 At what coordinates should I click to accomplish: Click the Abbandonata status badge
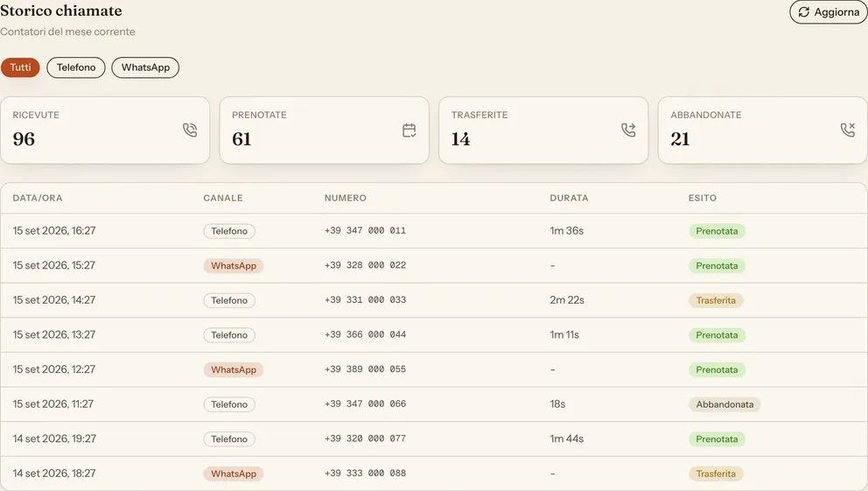724,404
